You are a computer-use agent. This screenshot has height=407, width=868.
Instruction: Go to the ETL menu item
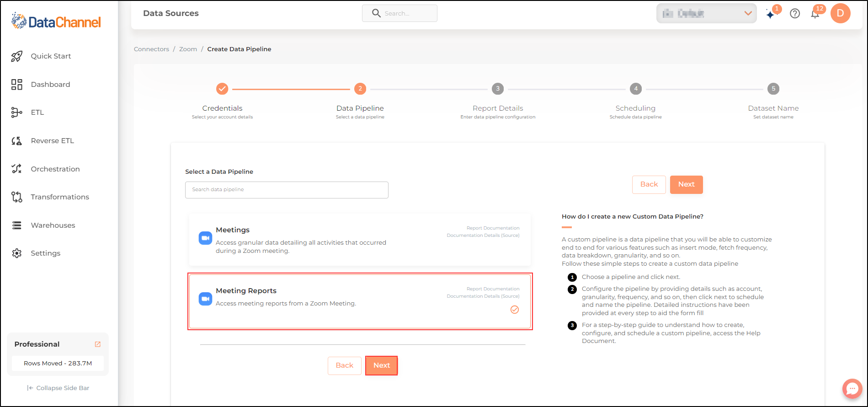(x=37, y=112)
